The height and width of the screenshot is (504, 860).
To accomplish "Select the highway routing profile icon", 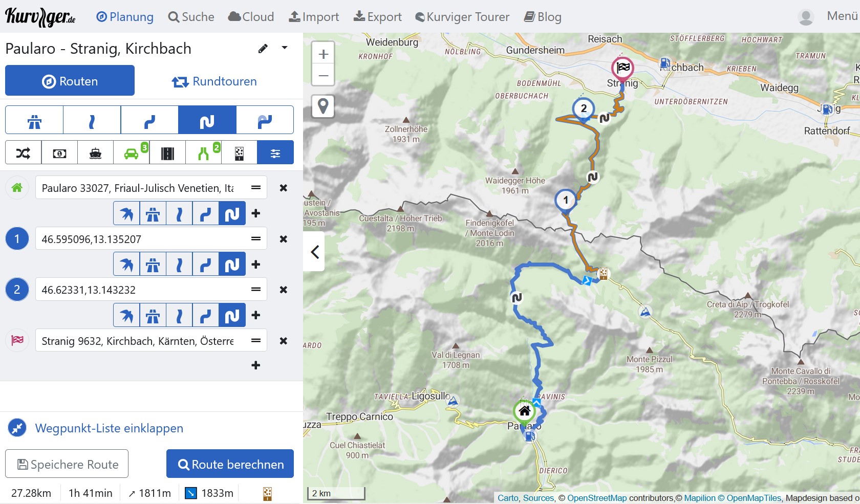I will (x=34, y=120).
